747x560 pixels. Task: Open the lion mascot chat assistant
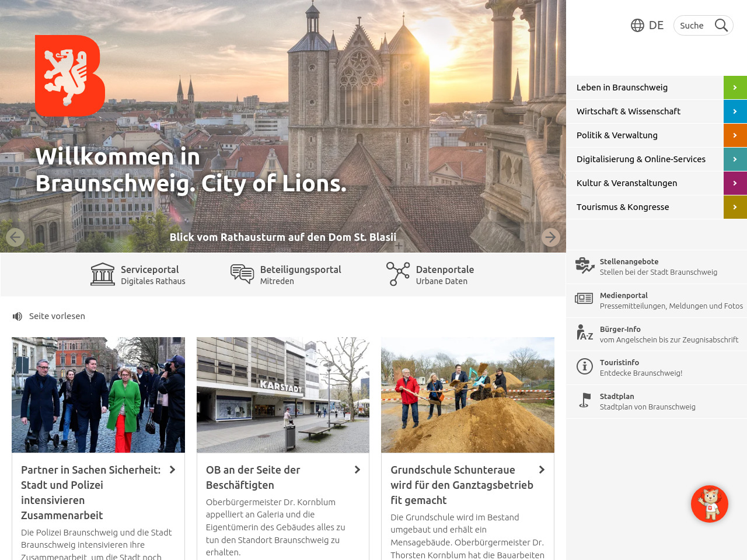709,504
